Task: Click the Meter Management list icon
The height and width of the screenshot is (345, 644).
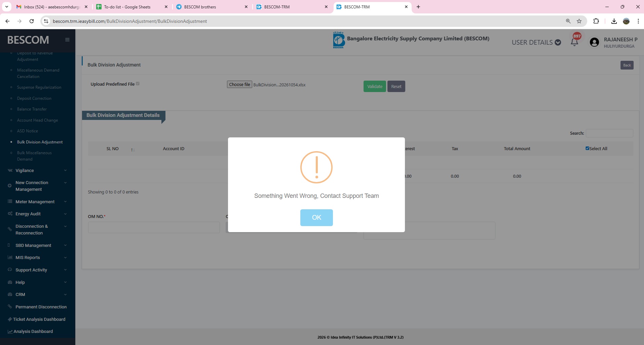Action: (x=10, y=202)
